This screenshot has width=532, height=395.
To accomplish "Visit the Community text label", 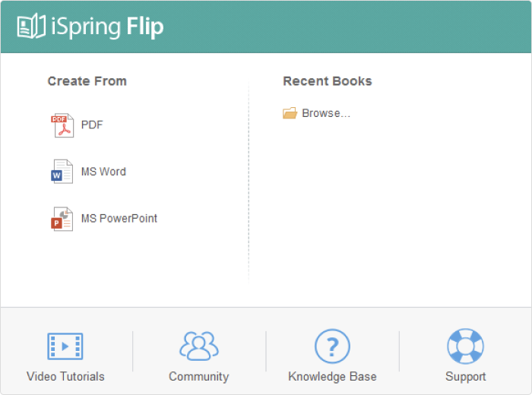I will pyautogui.click(x=199, y=377).
